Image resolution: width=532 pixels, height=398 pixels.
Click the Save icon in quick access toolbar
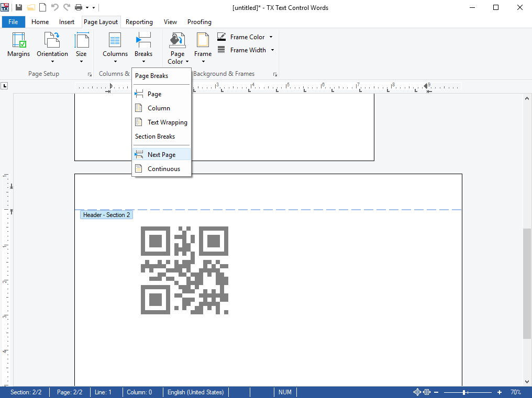[19, 7]
